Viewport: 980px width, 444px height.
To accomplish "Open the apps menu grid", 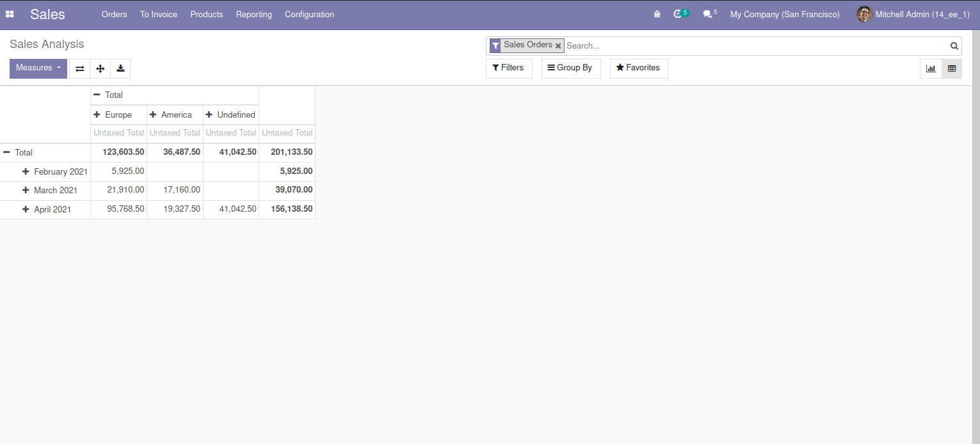I will (x=10, y=13).
